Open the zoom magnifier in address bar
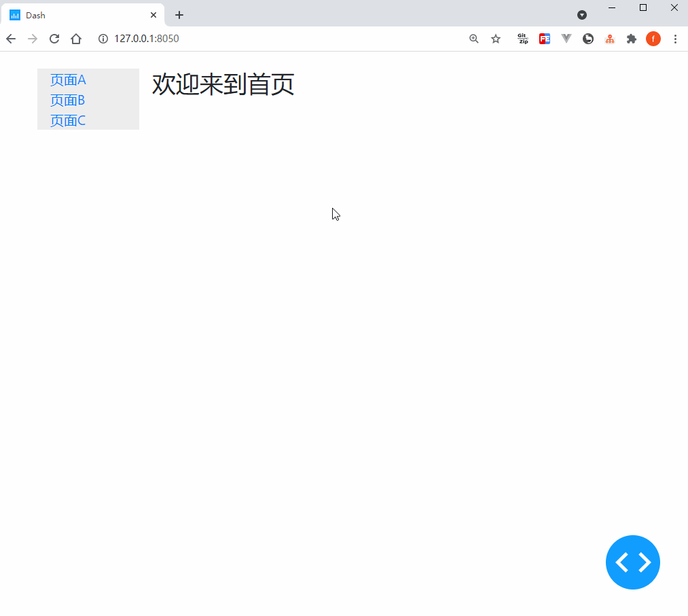 pyautogui.click(x=474, y=39)
